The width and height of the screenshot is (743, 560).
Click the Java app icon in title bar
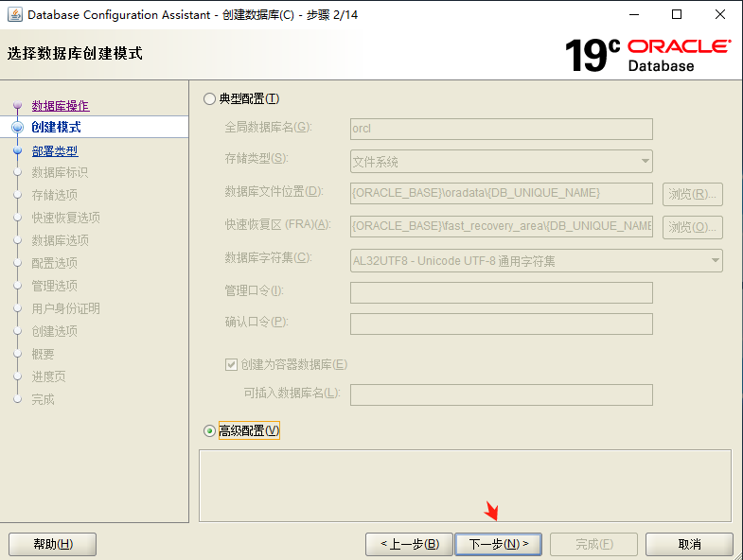15,15
